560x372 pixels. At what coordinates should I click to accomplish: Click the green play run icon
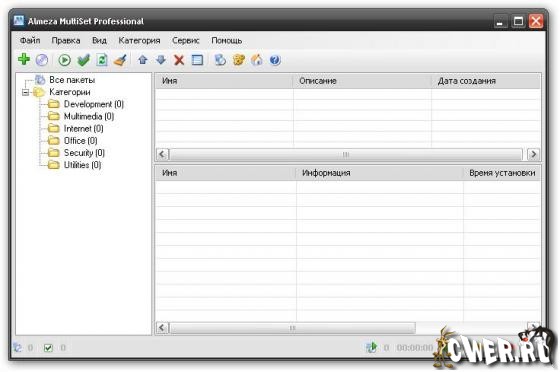(x=64, y=60)
